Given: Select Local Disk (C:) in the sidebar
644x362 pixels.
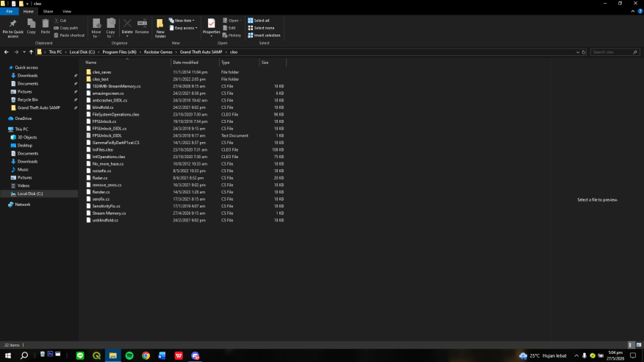Looking at the screenshot, I should (x=30, y=194).
